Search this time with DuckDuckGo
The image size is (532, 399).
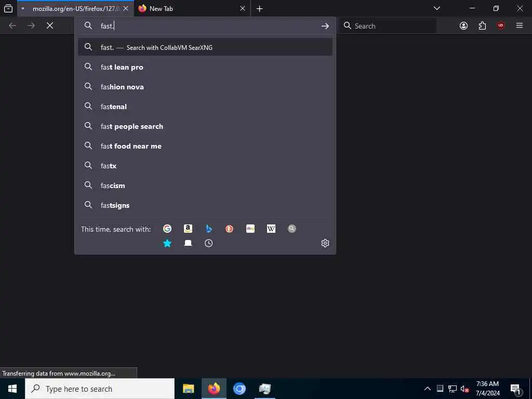pos(229,229)
